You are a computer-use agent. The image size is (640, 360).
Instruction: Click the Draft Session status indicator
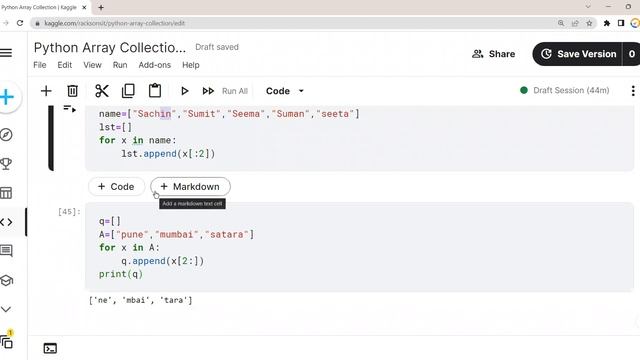pyautogui.click(x=565, y=90)
